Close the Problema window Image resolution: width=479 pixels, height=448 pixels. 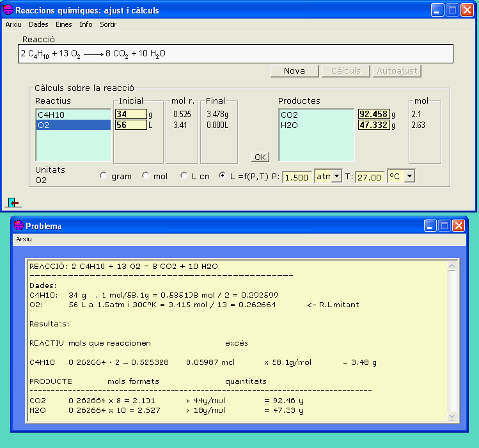tap(459, 226)
